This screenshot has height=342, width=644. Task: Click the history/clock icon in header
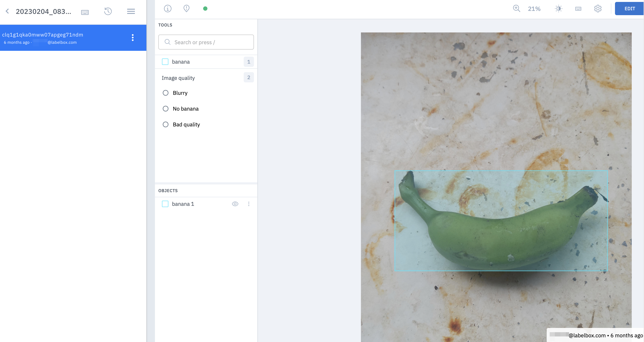pyautogui.click(x=108, y=11)
